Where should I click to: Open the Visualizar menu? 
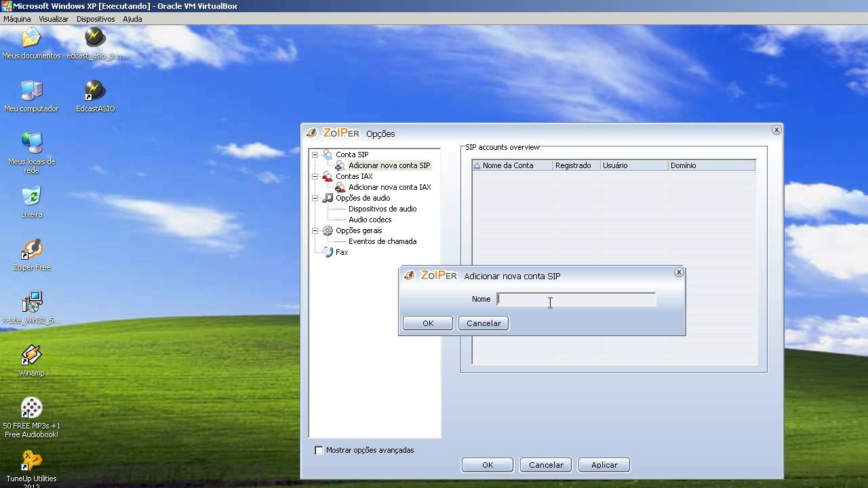pos(54,19)
